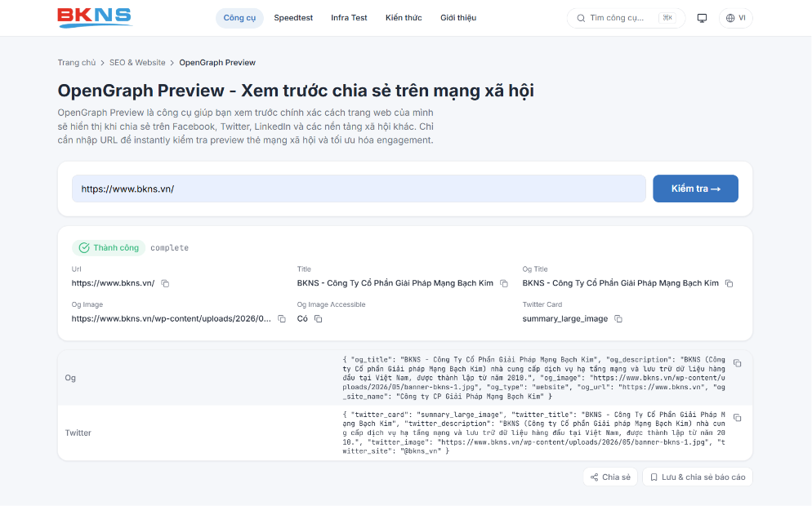Image resolution: width=812 pixels, height=506 pixels.
Task: Copy the Twitter Card value
Action: (x=618, y=319)
